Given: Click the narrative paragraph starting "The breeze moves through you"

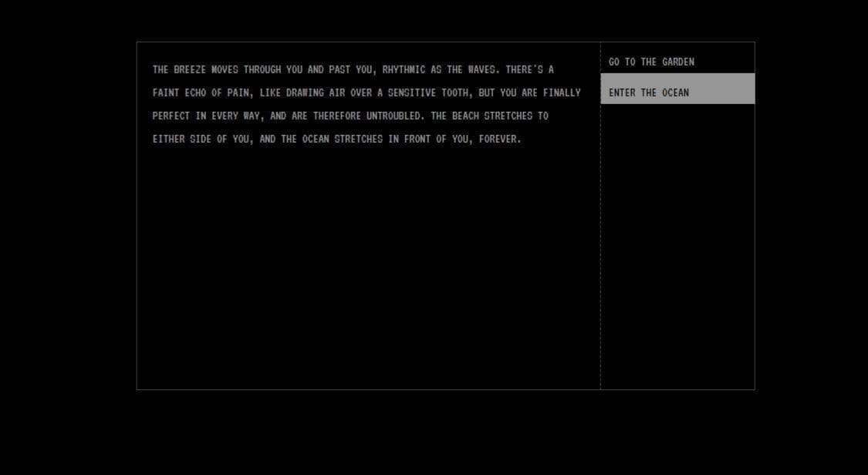Looking at the screenshot, I should coord(366,104).
